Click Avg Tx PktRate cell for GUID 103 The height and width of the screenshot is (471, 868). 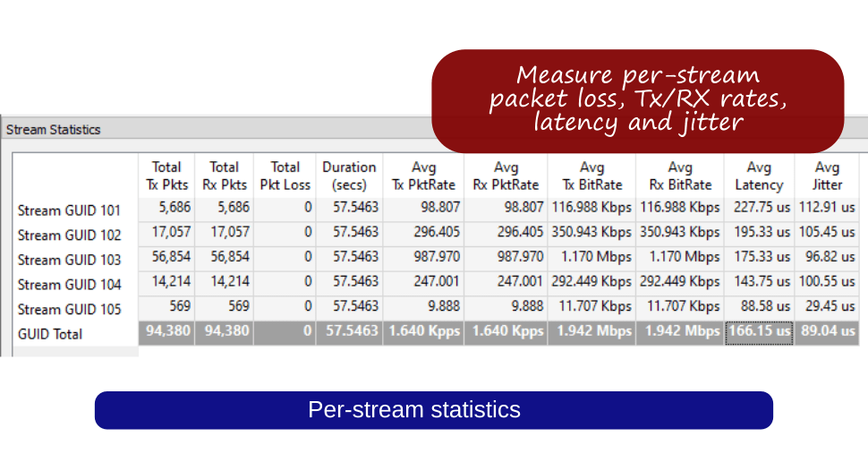(423, 259)
